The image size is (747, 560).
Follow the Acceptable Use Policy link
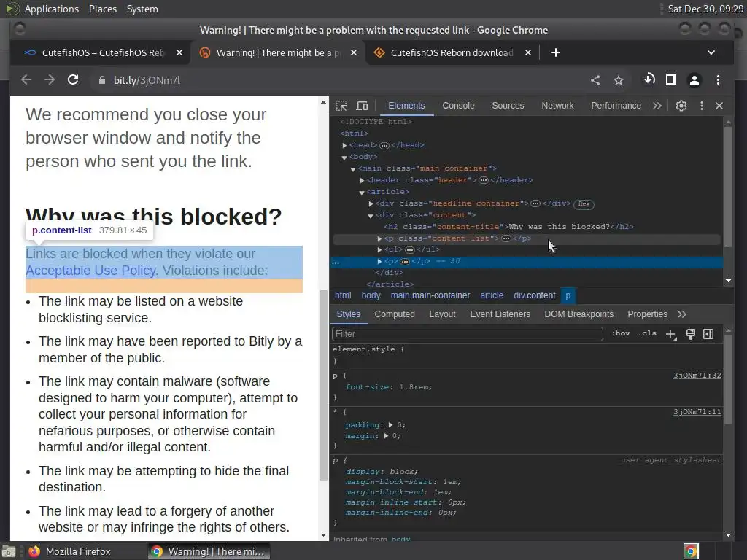coord(90,271)
